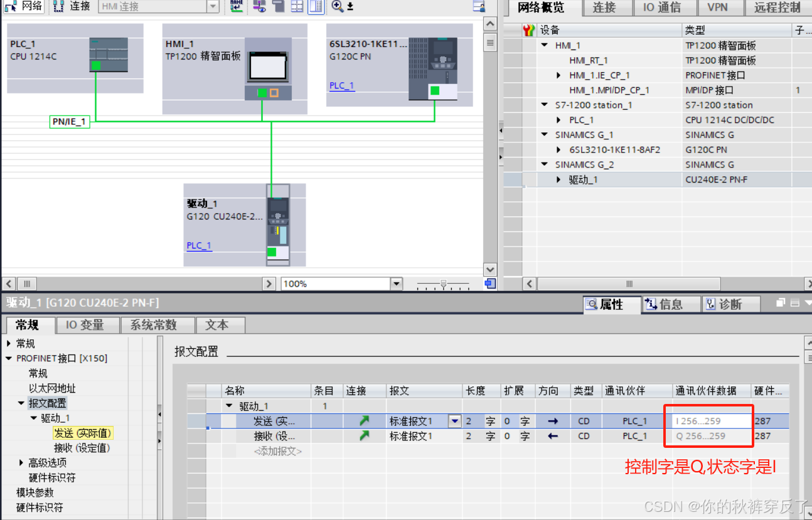
Task: Open the 100% zoom level dropdown
Action: pyautogui.click(x=396, y=284)
